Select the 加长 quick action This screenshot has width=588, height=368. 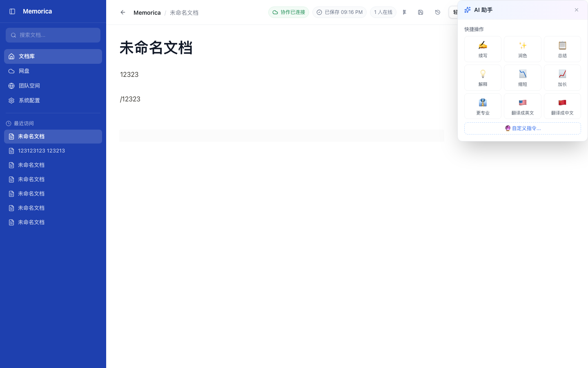click(x=562, y=78)
